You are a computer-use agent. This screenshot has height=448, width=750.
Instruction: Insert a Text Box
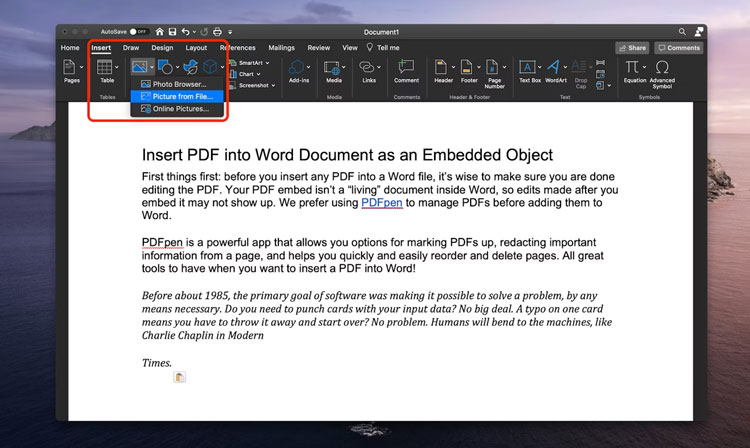tap(529, 70)
